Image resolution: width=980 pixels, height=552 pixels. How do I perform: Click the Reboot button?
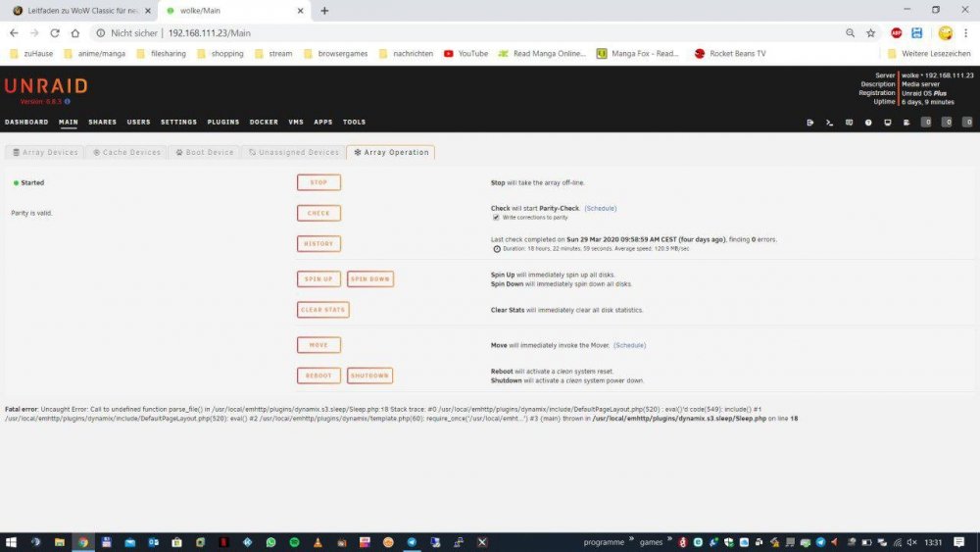tap(318, 376)
